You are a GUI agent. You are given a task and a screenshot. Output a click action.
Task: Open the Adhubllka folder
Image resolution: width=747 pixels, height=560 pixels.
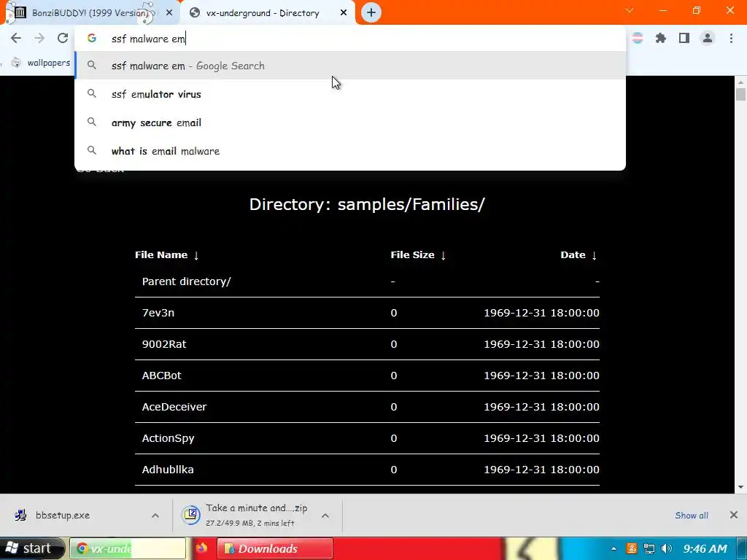coord(168,470)
